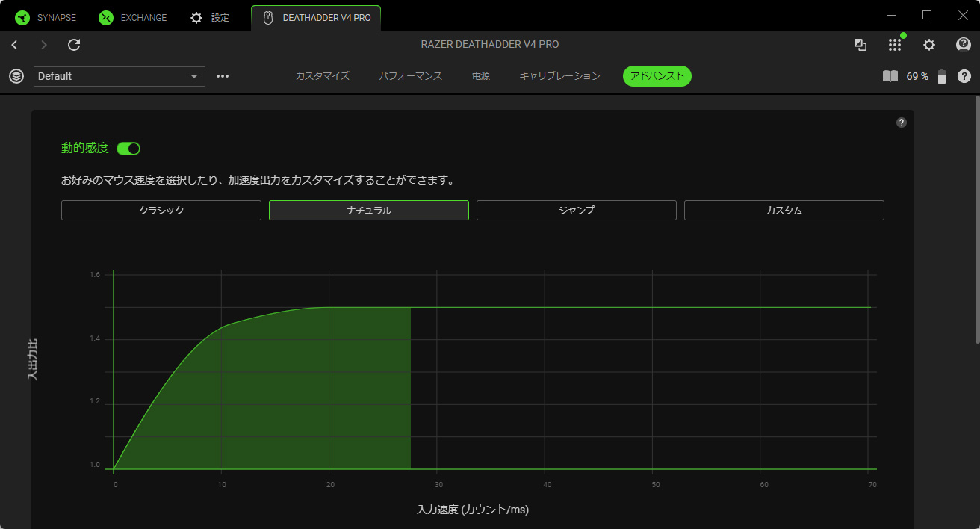Click the battery level icon
Screen dimensions: 980x529
tap(942, 76)
